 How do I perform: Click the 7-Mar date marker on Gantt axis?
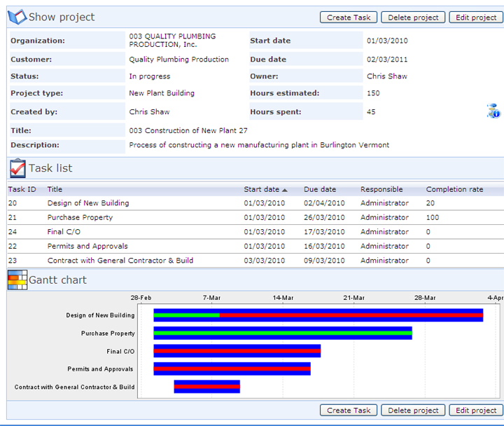(x=211, y=298)
